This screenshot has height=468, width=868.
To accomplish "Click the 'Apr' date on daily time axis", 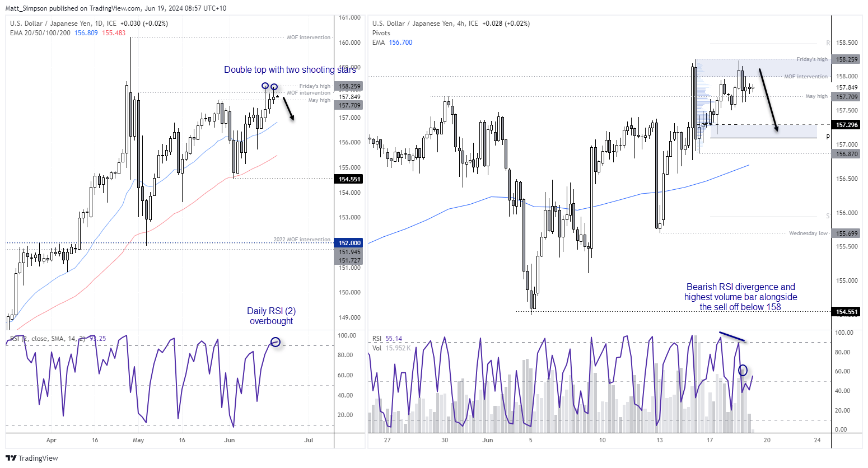I will [51, 440].
